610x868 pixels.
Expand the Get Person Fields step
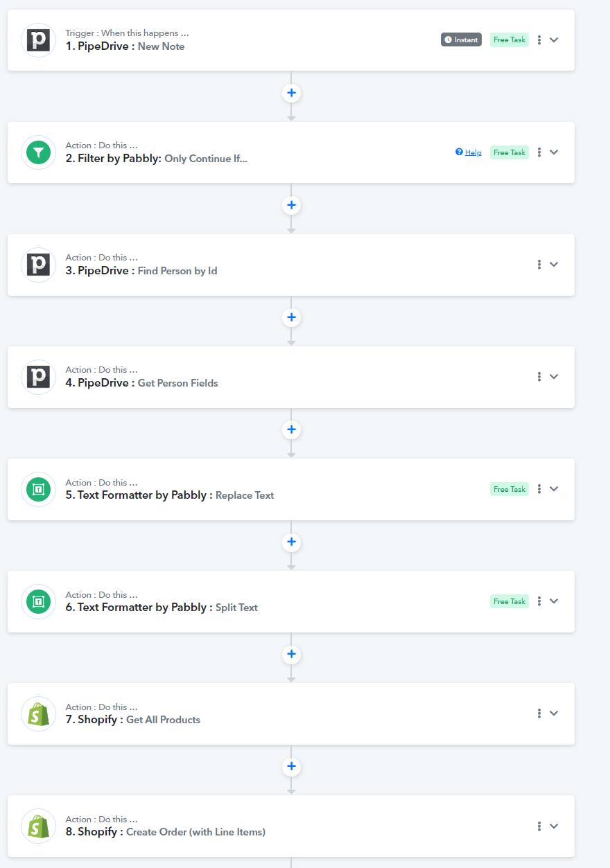point(554,377)
